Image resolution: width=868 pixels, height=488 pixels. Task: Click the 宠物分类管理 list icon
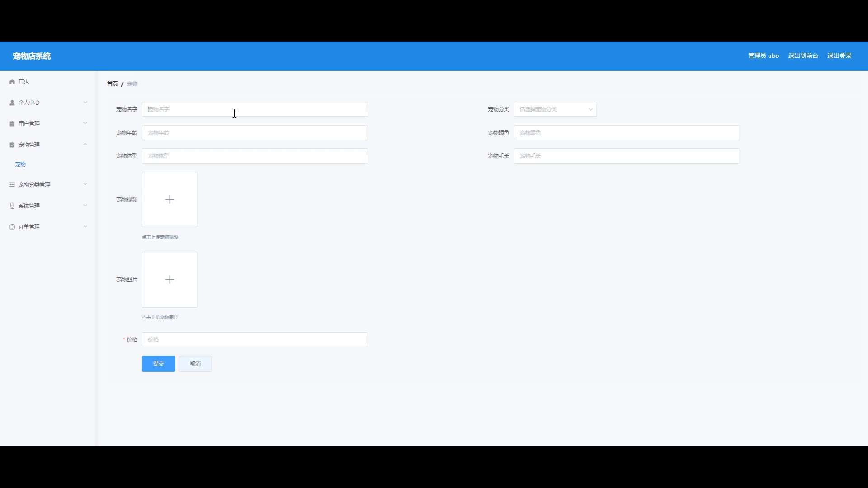[12, 185]
